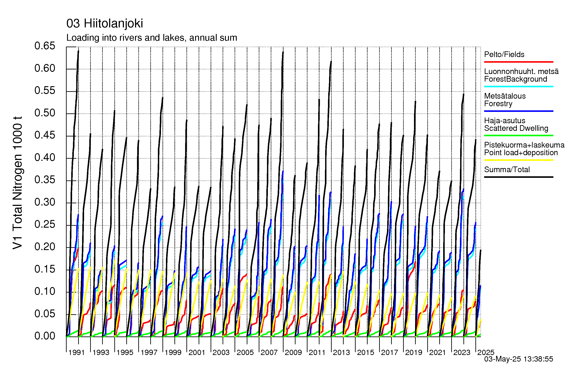Click the y-axis value 0.30

point(45,202)
